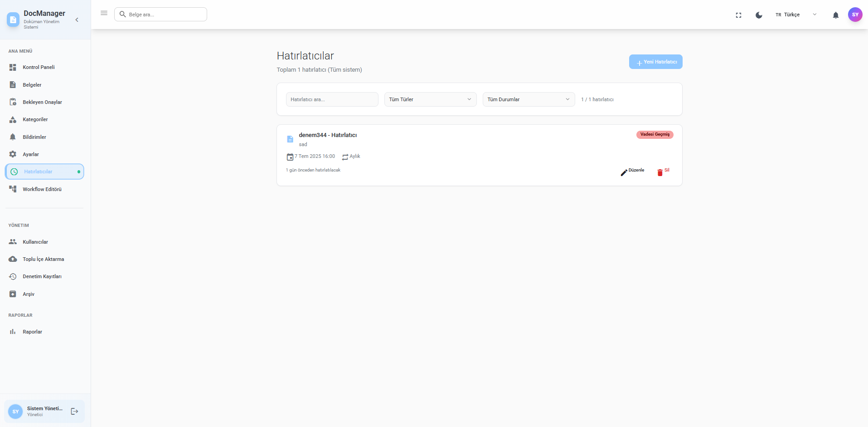Enter fullscreen using the expand icon
868x427 pixels.
click(x=738, y=15)
